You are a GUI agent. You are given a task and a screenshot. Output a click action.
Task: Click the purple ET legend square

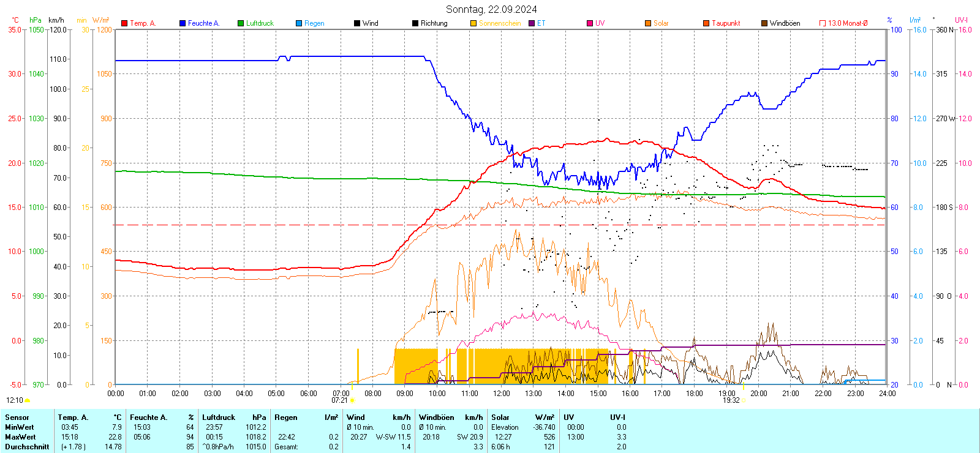tap(532, 23)
